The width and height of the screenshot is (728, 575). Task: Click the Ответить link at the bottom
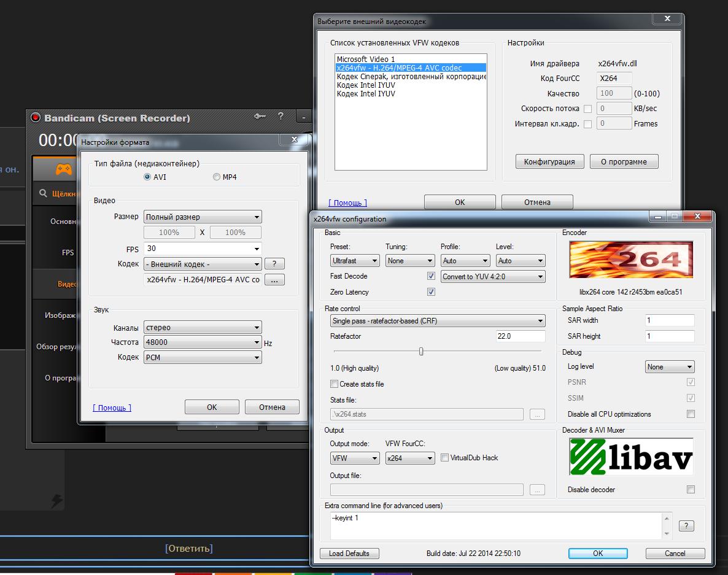189,549
